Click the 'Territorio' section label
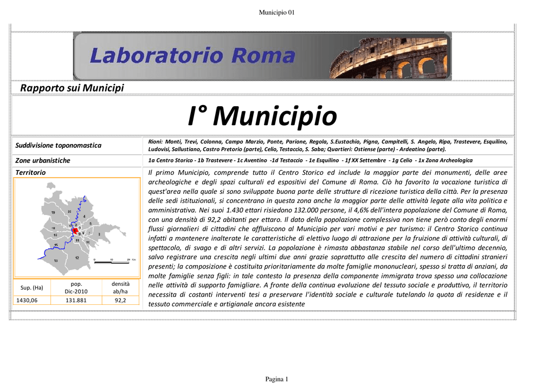The image size is (555, 392). 30,173
